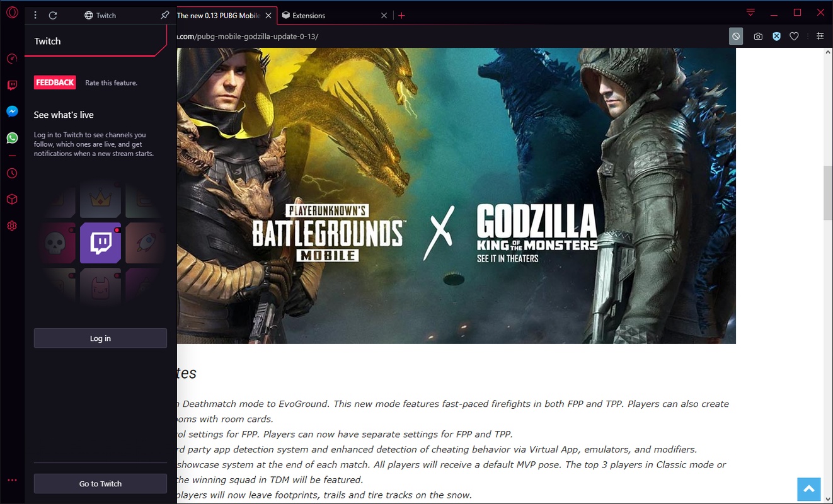Switch to the Extensions tab

326,15
